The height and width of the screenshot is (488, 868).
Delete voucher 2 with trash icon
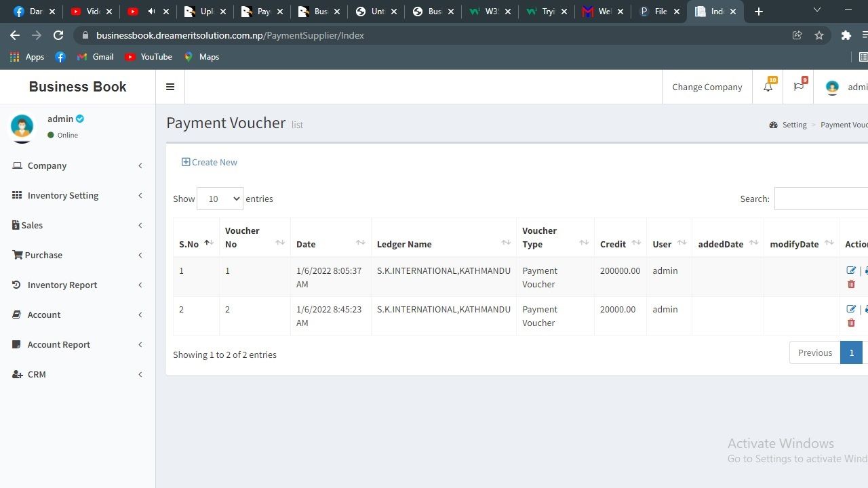click(x=851, y=323)
